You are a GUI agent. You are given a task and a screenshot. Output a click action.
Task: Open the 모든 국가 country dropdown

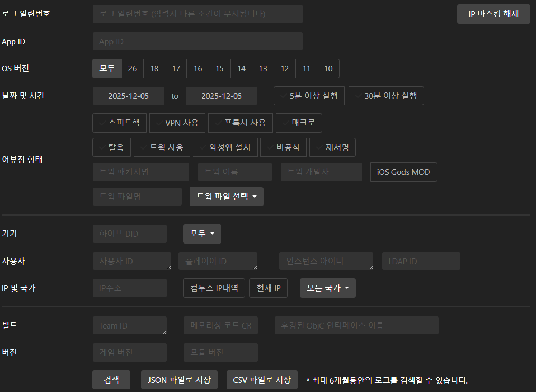tap(327, 288)
